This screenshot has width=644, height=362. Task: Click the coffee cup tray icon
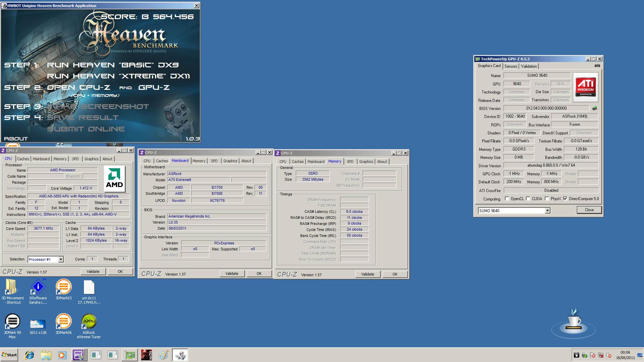click(x=577, y=355)
